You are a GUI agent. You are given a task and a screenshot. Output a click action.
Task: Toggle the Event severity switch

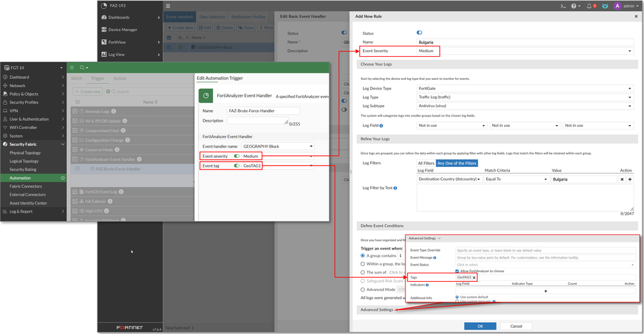pos(237,156)
